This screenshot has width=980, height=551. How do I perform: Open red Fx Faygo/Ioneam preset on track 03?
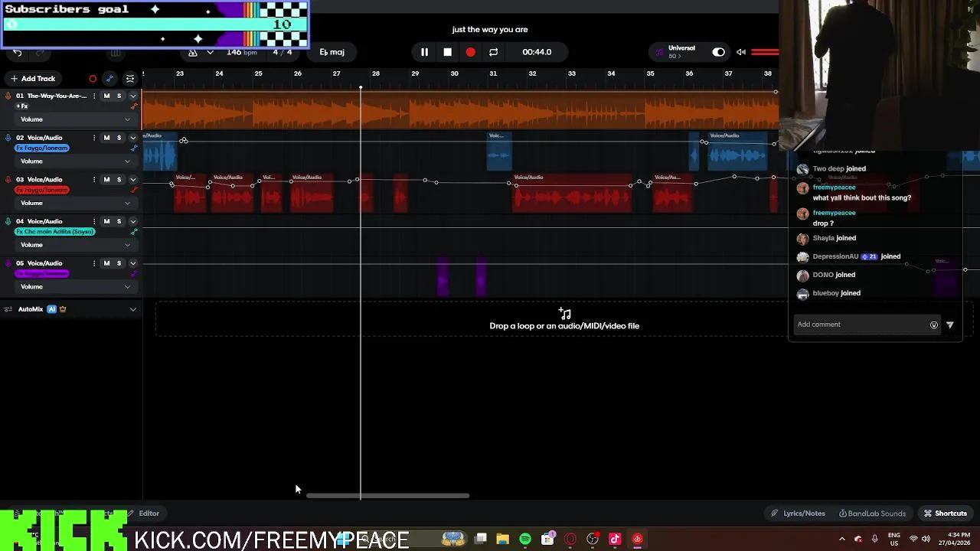[x=42, y=190]
